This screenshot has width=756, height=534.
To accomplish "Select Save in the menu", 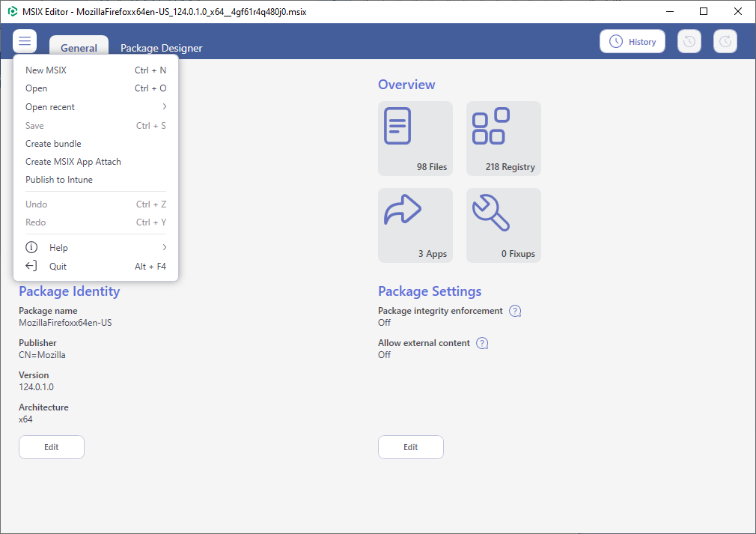I will [x=96, y=125].
